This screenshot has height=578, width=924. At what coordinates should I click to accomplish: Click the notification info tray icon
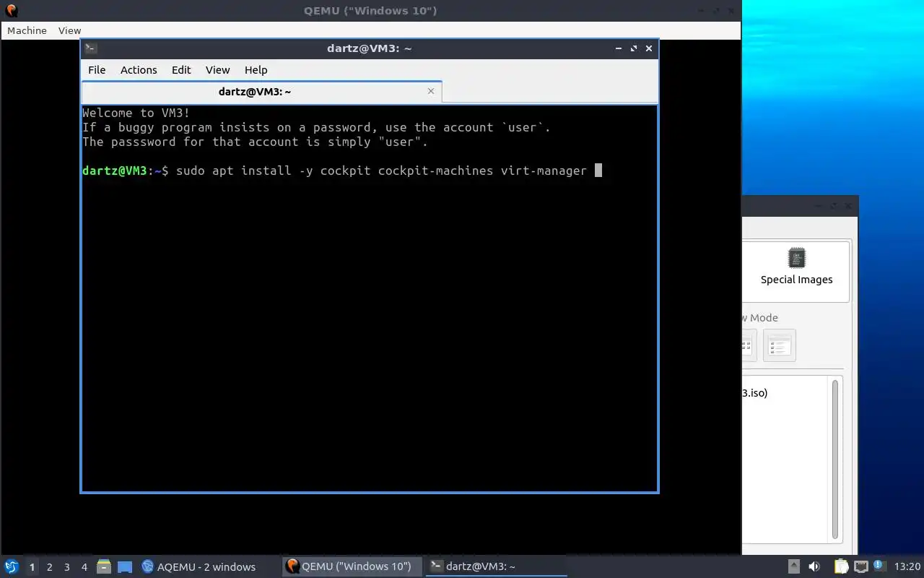click(x=879, y=566)
